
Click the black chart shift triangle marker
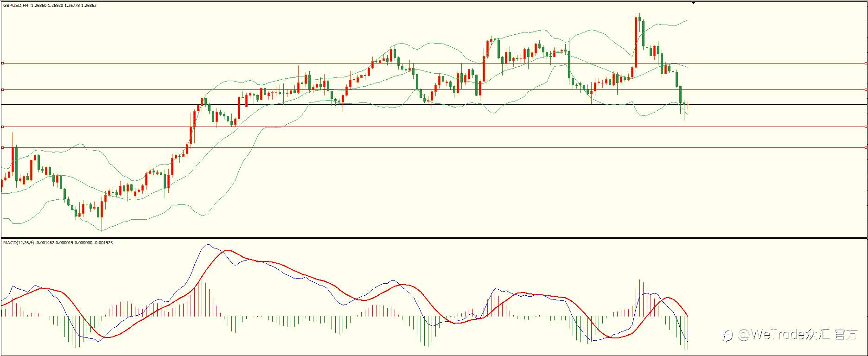693,3
